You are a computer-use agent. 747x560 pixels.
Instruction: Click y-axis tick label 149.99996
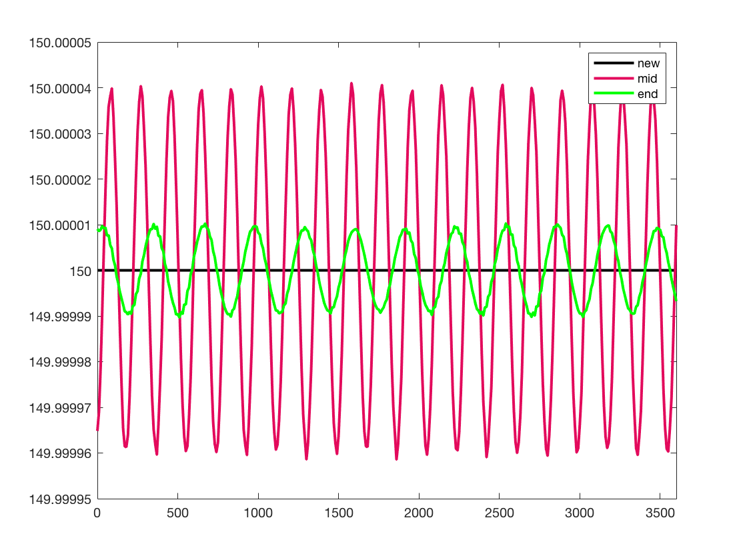tap(60, 453)
